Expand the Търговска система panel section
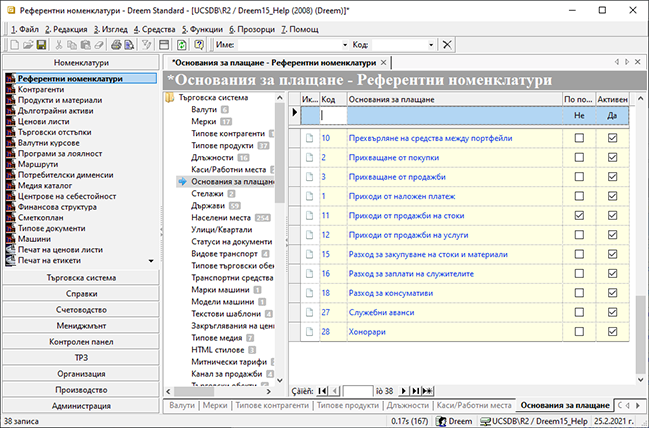The width and height of the screenshot is (649, 428). coord(81,278)
